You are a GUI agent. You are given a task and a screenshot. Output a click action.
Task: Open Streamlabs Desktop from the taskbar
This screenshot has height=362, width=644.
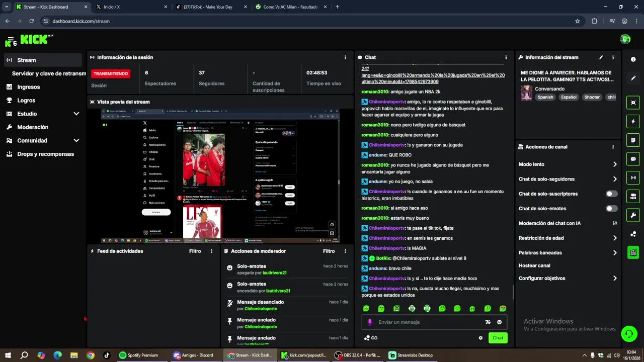pos(411,355)
